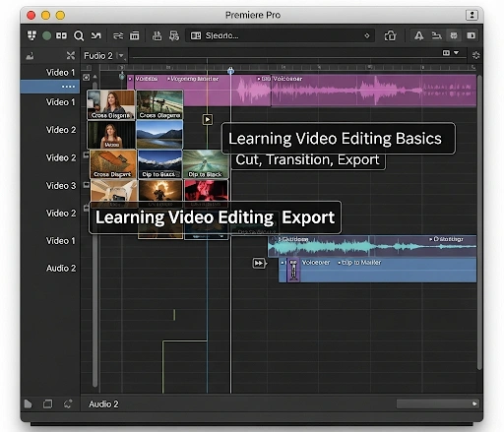Click the target icon at timeline top-left
Image resolution: width=504 pixels, height=432 pixels.
[86, 78]
